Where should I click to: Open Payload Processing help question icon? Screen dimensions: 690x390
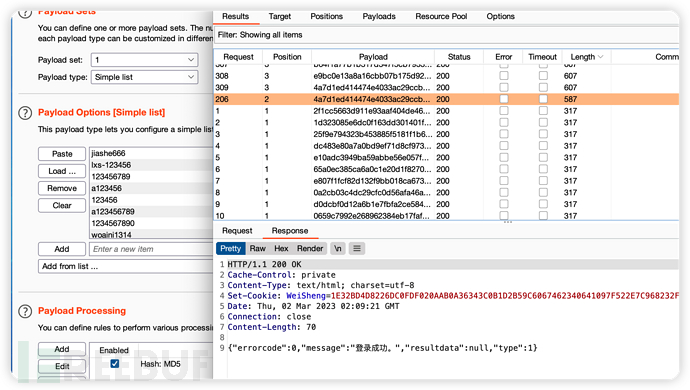[26, 312]
